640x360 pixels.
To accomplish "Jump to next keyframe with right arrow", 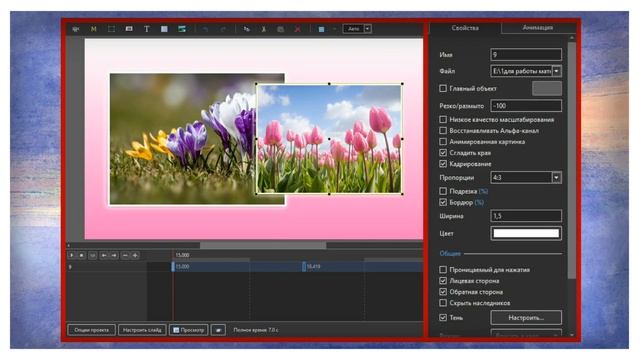I will 114,255.
